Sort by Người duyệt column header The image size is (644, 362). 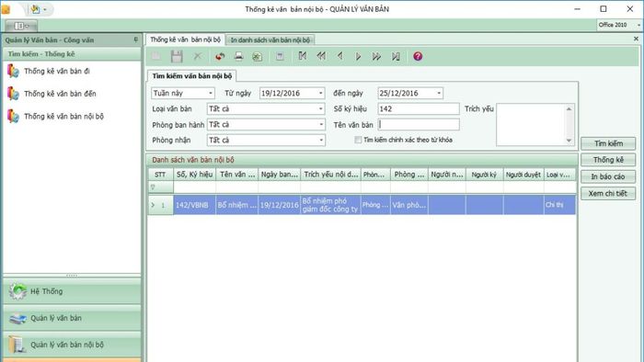523,175
